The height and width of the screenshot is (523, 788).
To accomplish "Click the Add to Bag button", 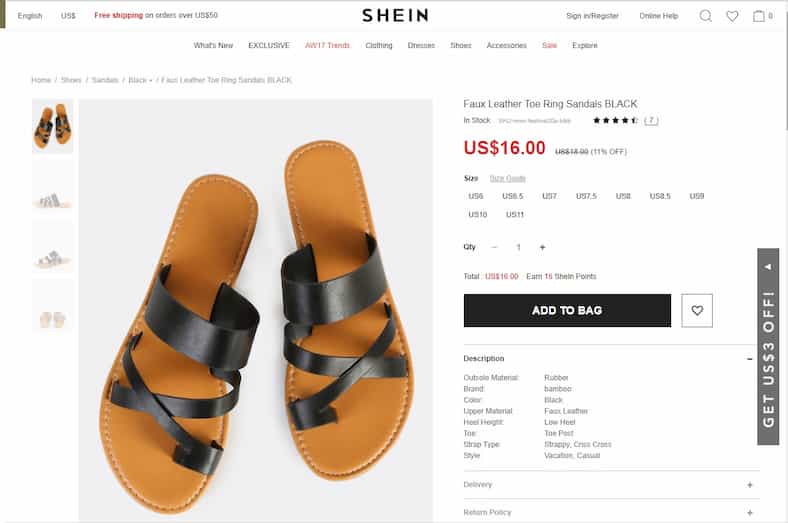I will pyautogui.click(x=567, y=310).
